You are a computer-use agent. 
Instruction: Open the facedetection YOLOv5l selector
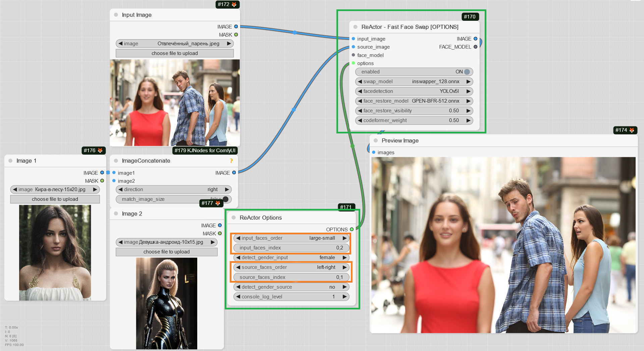[414, 91]
